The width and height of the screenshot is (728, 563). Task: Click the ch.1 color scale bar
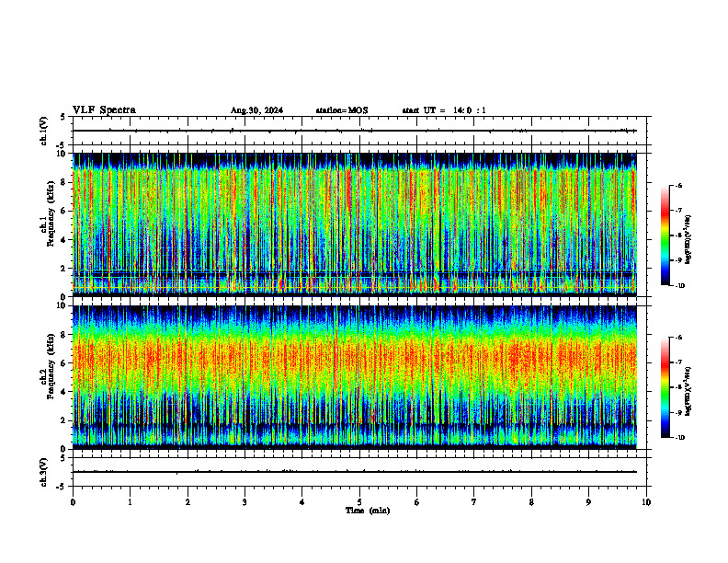tap(665, 236)
